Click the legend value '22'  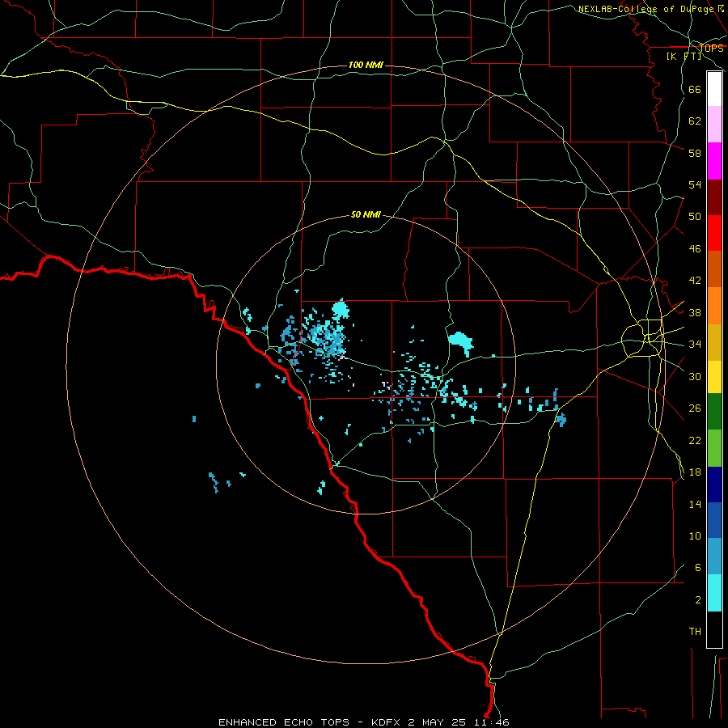[695, 440]
